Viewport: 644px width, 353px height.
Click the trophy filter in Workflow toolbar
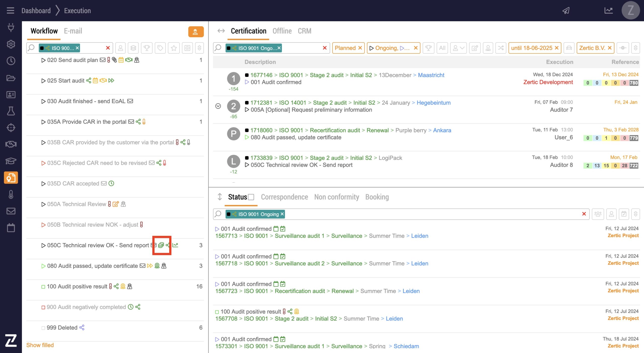[x=147, y=48]
